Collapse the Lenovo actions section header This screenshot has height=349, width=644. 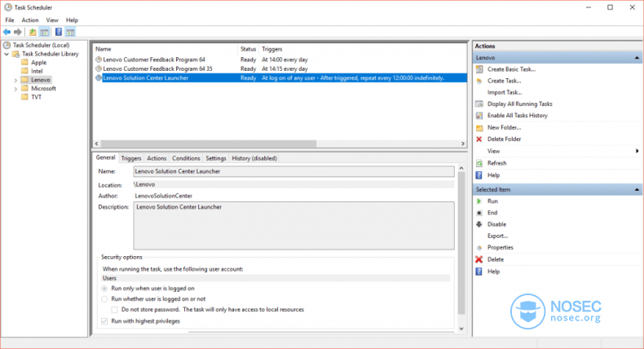tap(637, 58)
